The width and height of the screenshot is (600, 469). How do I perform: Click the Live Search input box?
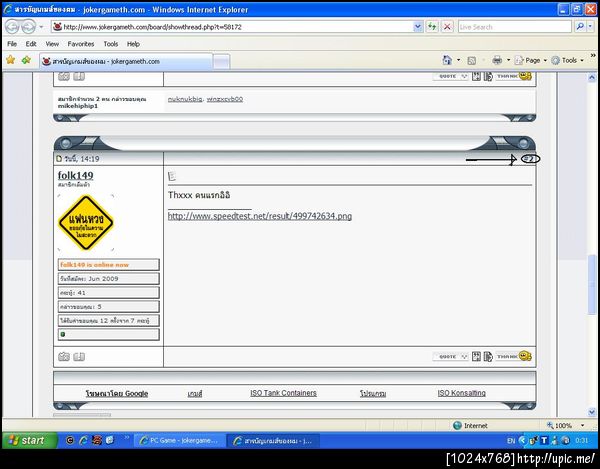click(x=515, y=27)
